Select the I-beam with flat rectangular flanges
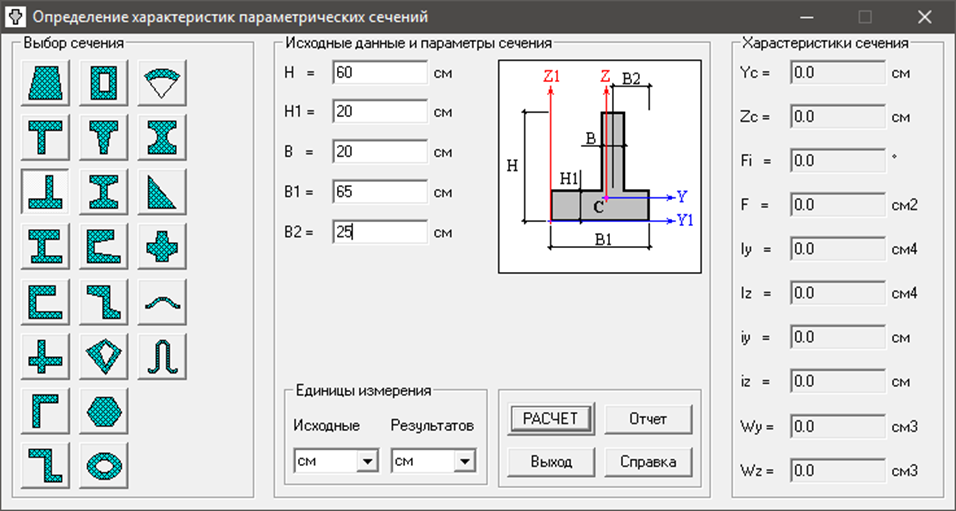 [x=45, y=247]
